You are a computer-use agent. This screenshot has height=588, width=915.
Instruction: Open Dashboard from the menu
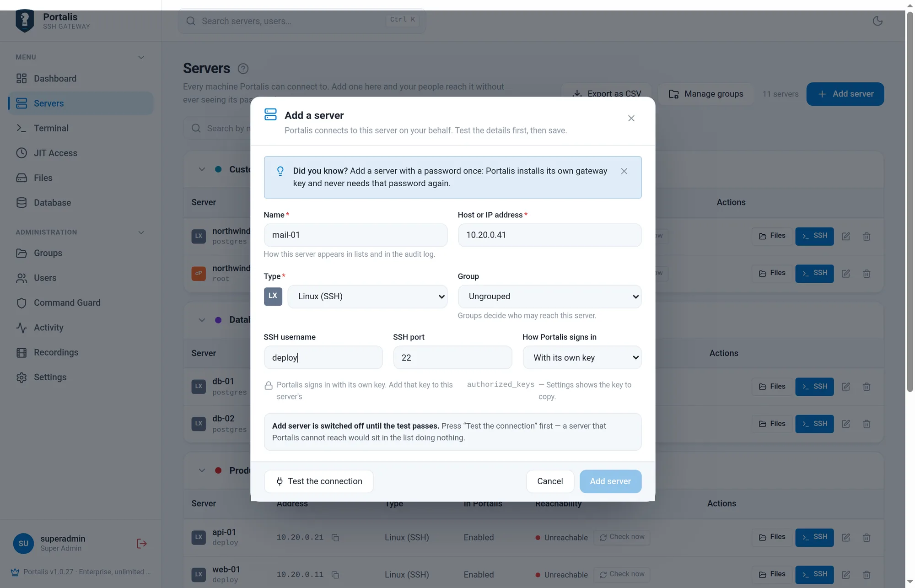click(81, 79)
